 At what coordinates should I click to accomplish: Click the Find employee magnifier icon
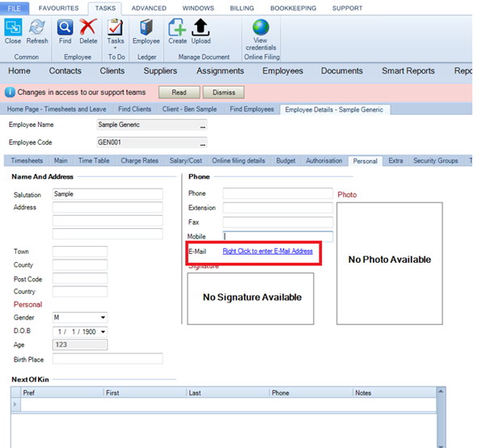tap(65, 27)
